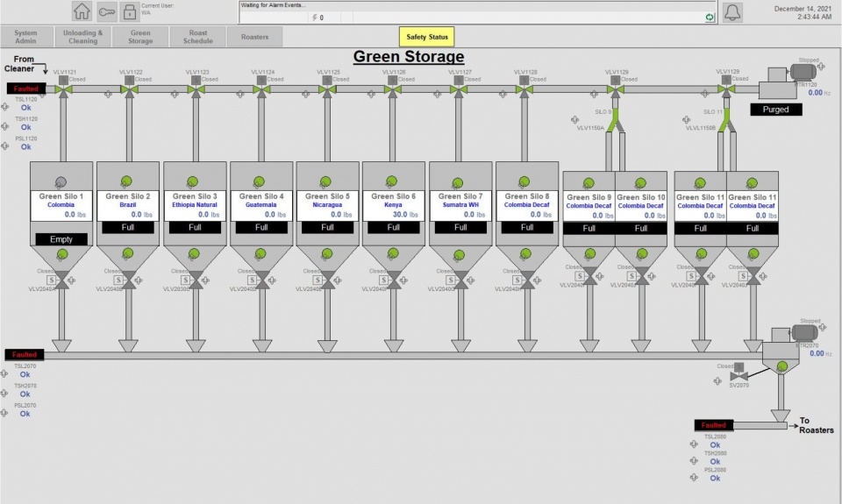Click the green refresh icon in alarm banner
The width and height of the screenshot is (842, 504).
[709, 17]
